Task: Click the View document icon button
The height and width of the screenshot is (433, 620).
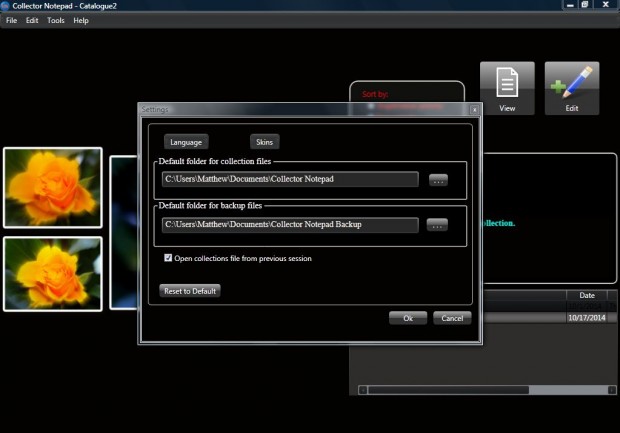Action: (x=507, y=88)
